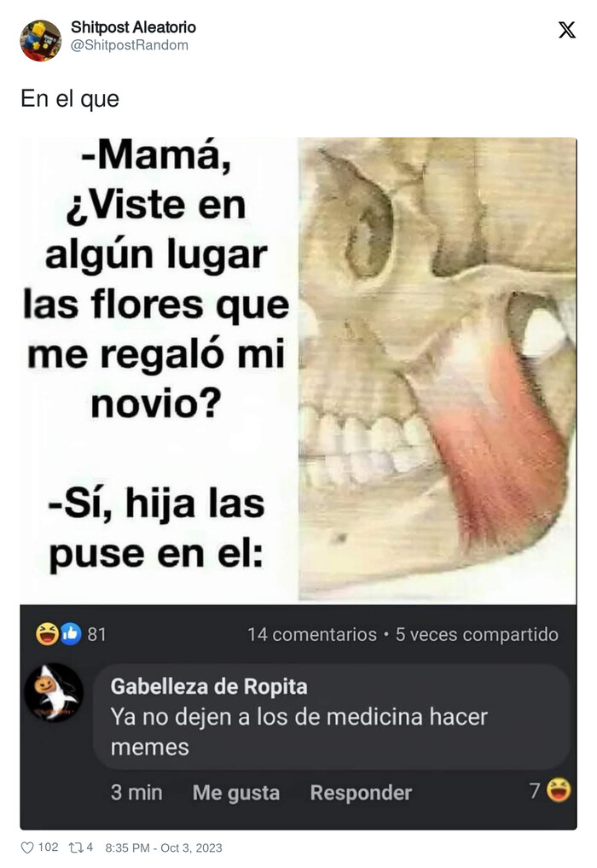Open the skull anatomy meme image
Viewport: 597px width, 868px height.
(x=298, y=370)
